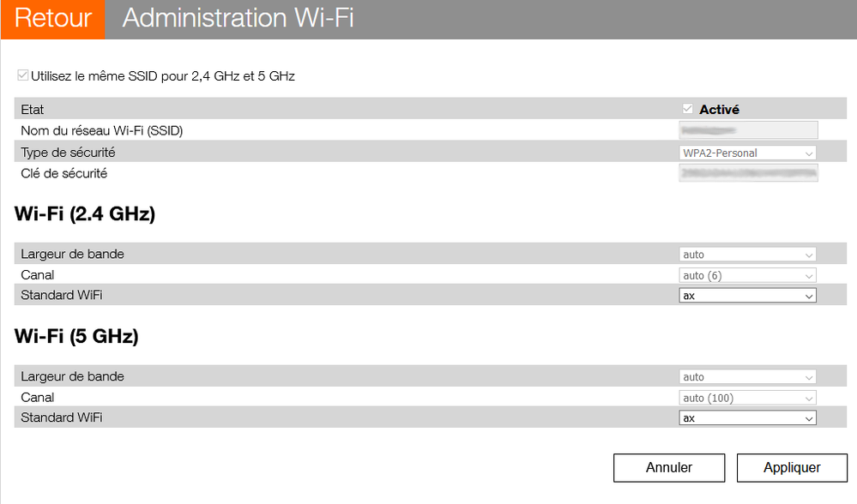857x504 pixels.
Task: Click the Wi-Fi (2.4 GHz) section heading
Action: click(86, 214)
